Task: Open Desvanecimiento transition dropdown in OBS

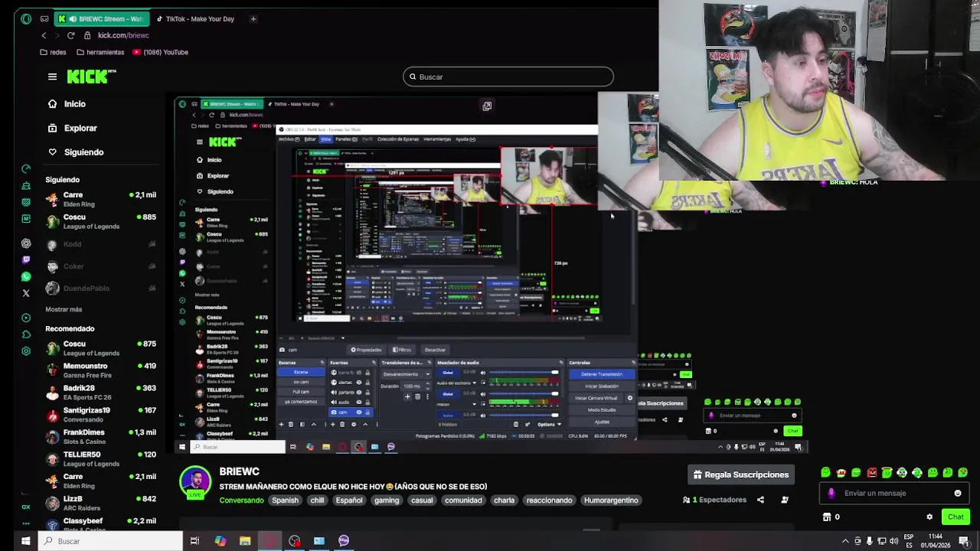Action: (x=406, y=374)
